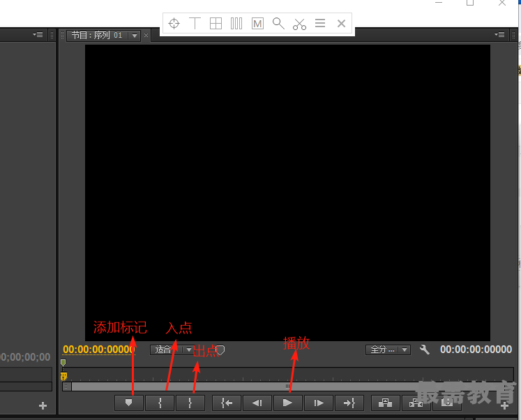Step forward one frame
The height and width of the screenshot is (420, 521).
point(319,403)
